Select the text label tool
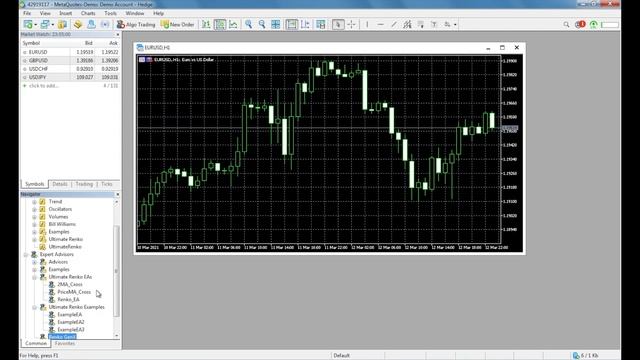The image size is (640, 360). [434, 24]
